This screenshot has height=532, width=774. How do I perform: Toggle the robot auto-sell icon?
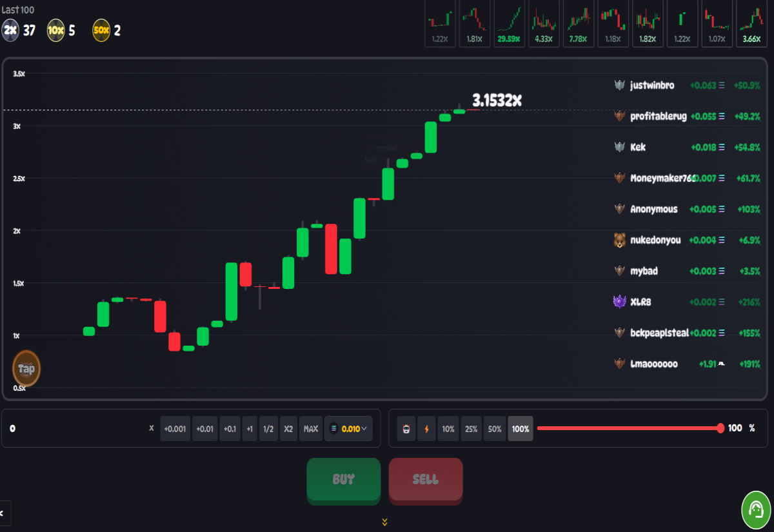[406, 429]
